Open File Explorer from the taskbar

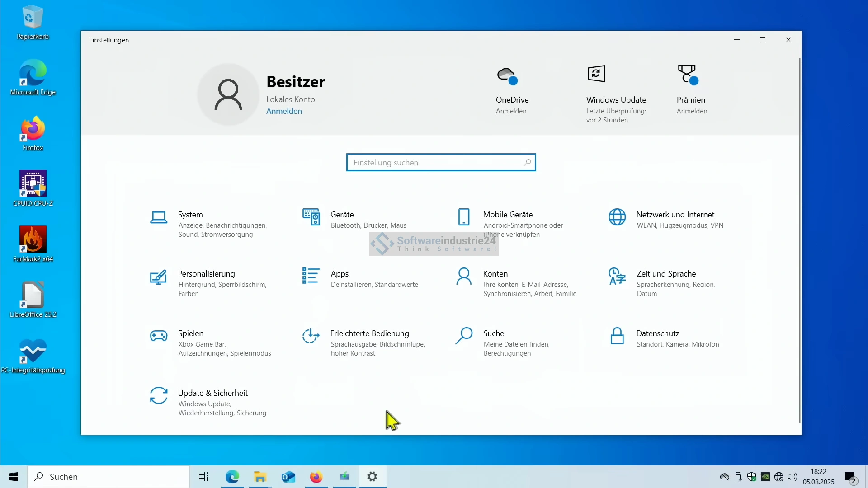[260, 477]
